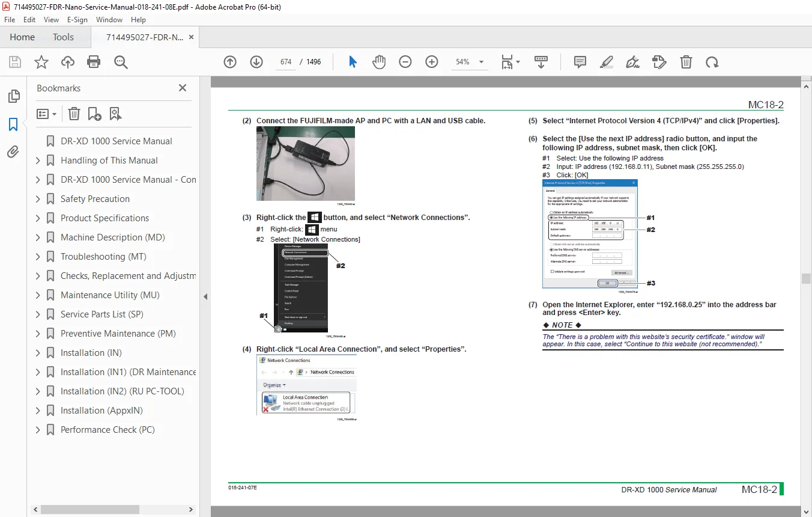
Task: Collapse the navigation pane arrow
Action: (205, 296)
